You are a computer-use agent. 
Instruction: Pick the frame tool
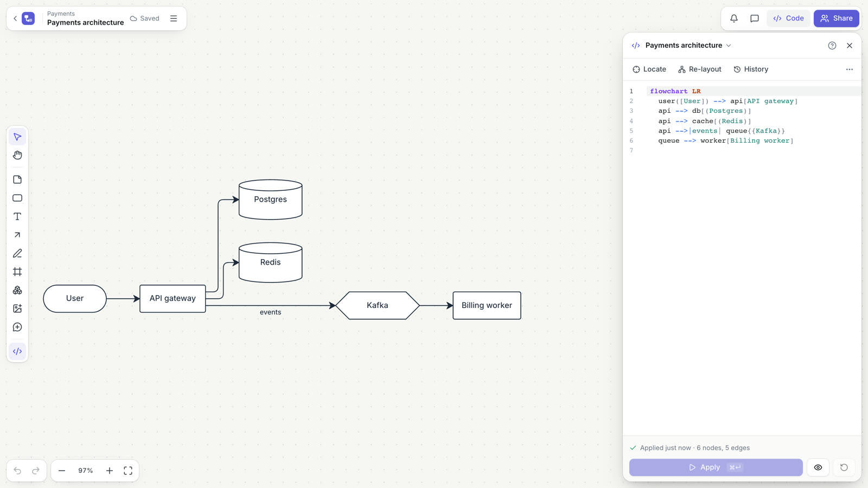coord(17,272)
